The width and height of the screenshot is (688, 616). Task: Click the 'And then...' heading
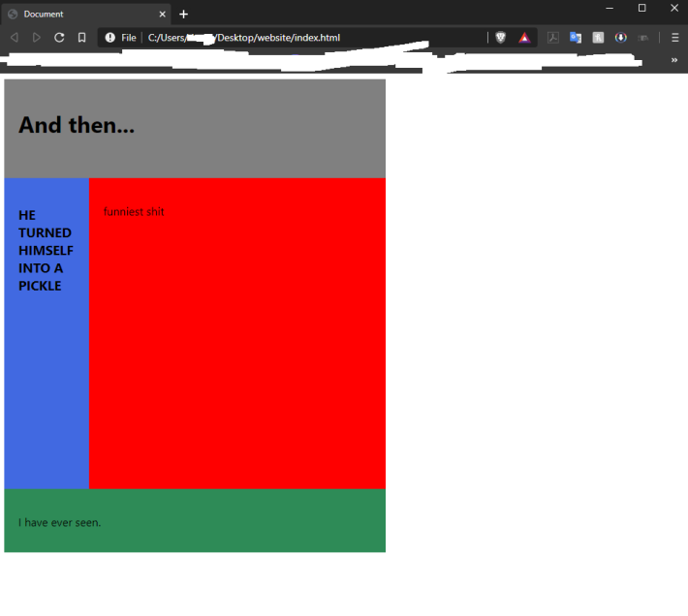(77, 125)
